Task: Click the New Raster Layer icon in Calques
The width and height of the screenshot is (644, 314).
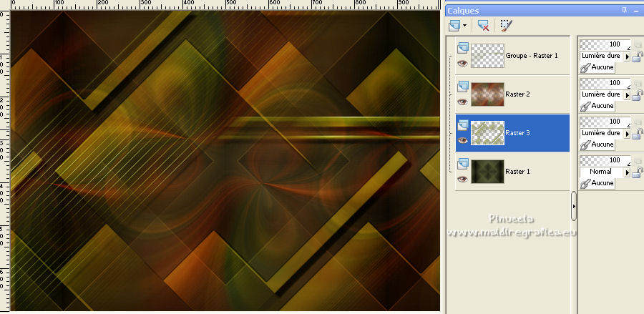Action: [x=454, y=26]
